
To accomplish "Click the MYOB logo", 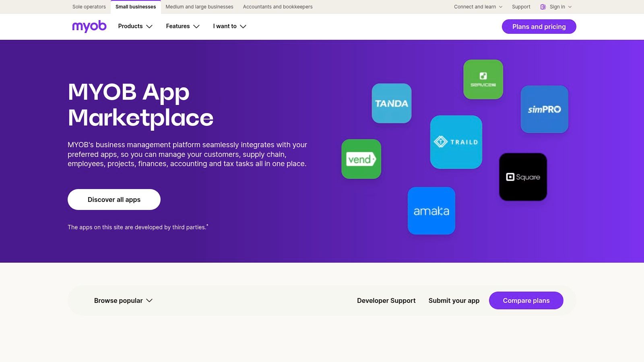I will (x=89, y=26).
